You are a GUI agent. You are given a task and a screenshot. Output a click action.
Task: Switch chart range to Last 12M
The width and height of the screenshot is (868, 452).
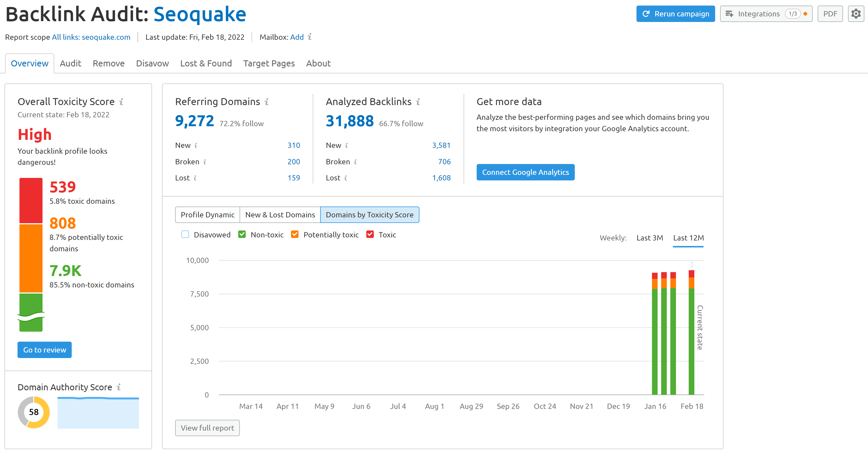point(688,238)
